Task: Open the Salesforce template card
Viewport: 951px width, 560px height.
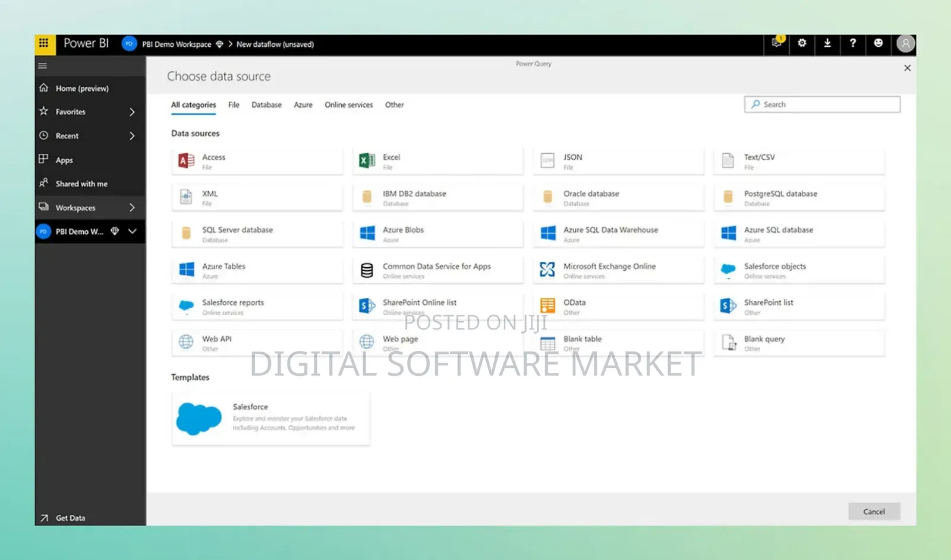Action: 270,419
